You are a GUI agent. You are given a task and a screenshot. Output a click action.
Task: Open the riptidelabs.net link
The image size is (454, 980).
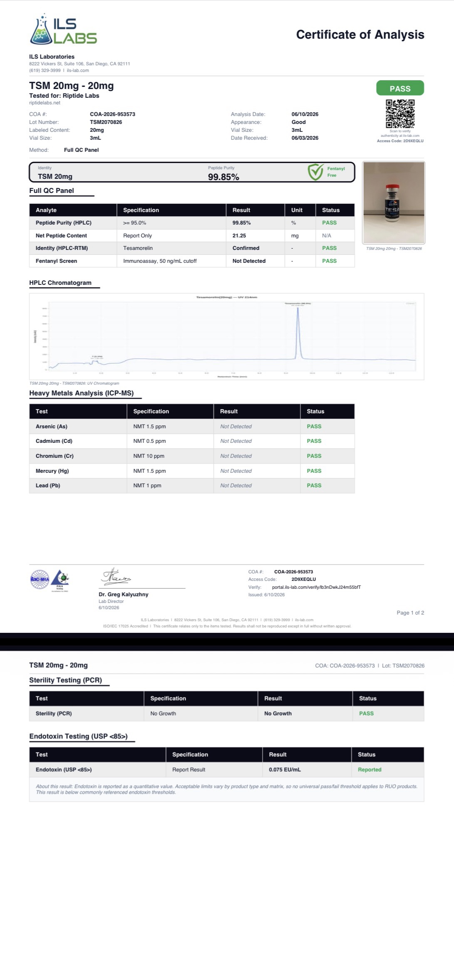(45, 103)
